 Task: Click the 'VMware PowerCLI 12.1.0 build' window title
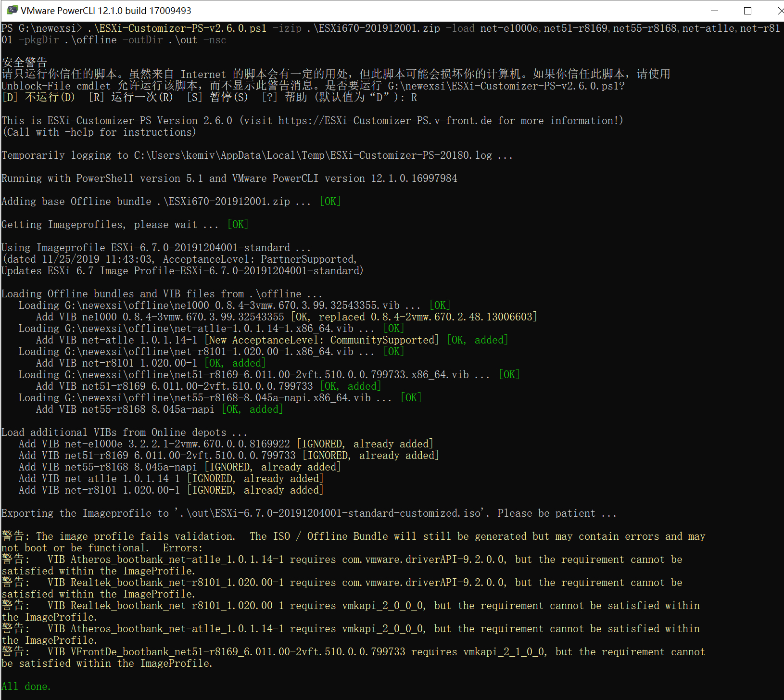click(x=106, y=11)
